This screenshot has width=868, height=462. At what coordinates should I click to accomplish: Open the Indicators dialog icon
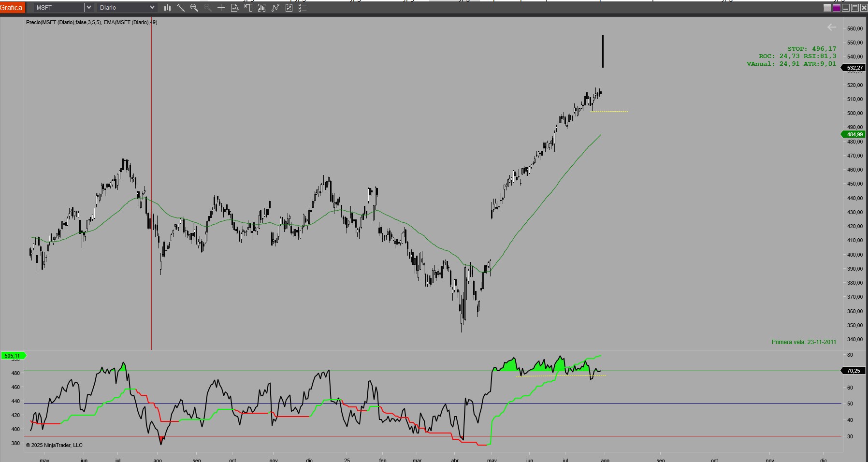pos(275,8)
